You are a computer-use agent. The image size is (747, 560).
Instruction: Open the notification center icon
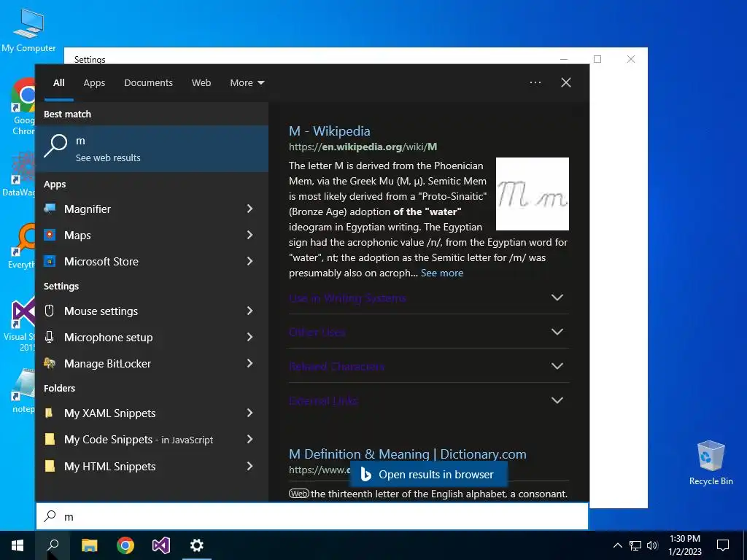click(x=723, y=545)
